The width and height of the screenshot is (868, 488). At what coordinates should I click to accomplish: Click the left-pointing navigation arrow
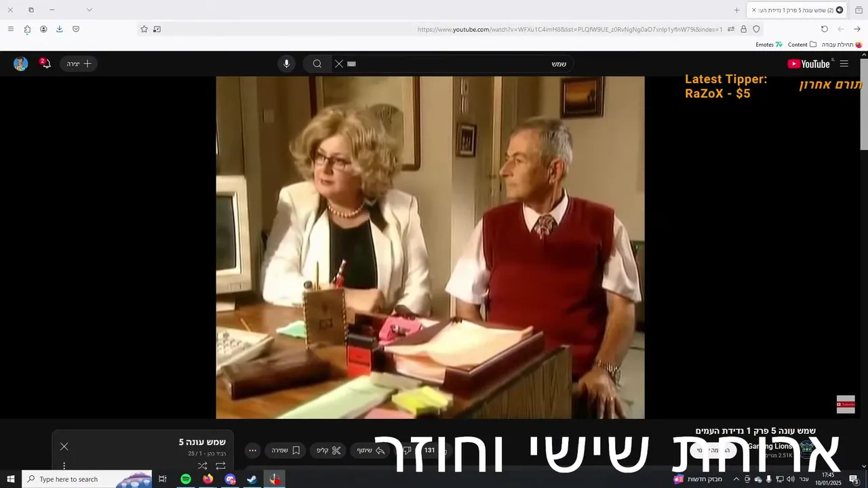[x=841, y=29]
